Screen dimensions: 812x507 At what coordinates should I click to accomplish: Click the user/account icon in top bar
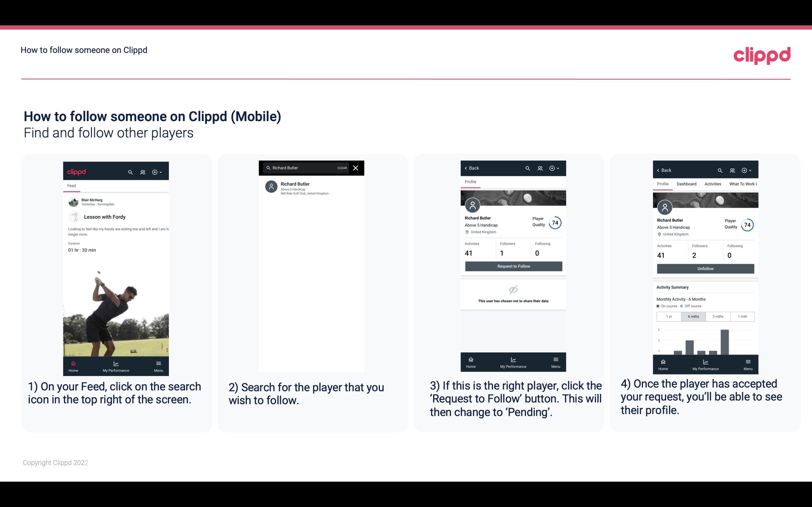pos(142,171)
